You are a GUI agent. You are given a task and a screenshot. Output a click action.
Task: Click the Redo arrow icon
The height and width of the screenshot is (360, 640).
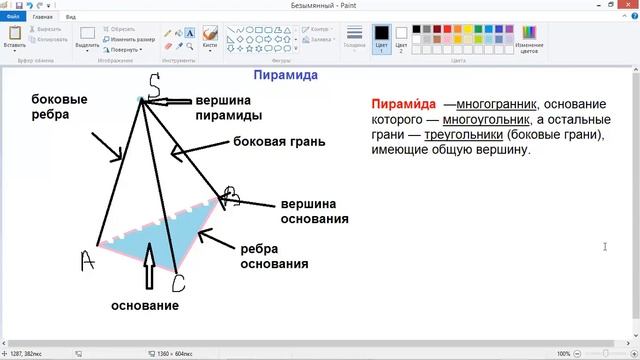(x=40, y=5)
